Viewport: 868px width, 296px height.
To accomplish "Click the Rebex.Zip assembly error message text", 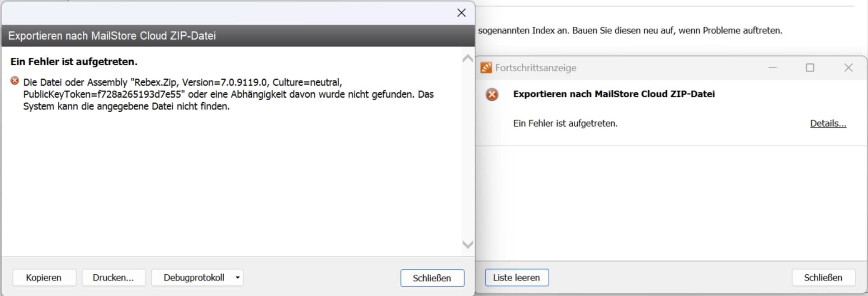I will (x=228, y=95).
